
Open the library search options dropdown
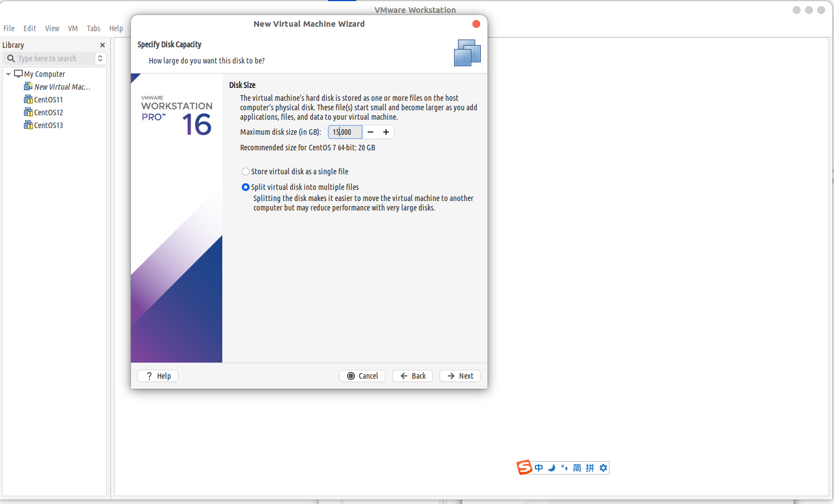pyautogui.click(x=100, y=58)
